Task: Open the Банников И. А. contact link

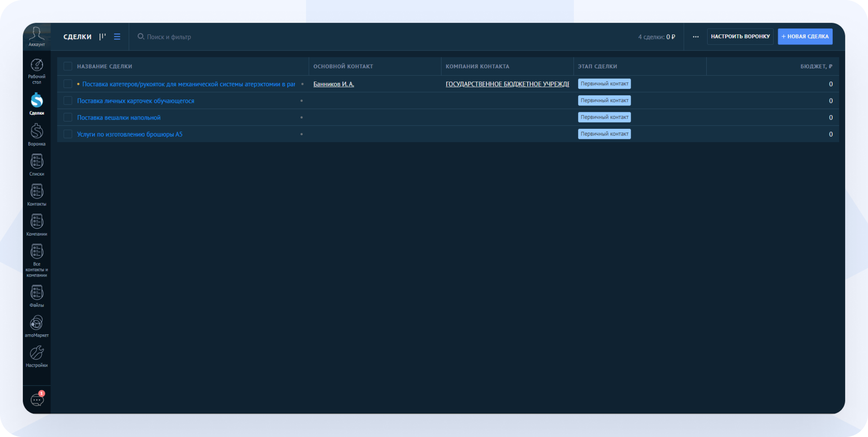Action: (333, 84)
